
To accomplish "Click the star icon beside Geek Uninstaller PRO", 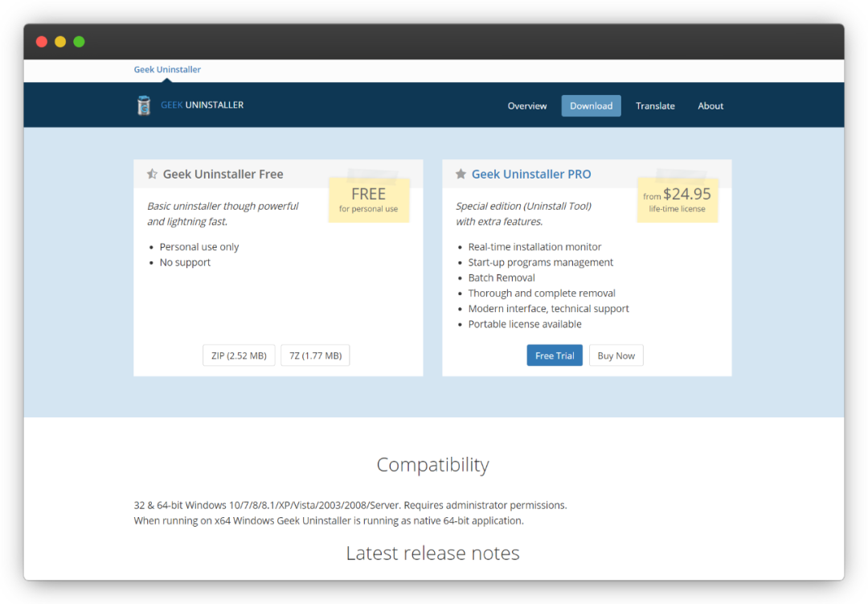I will coord(461,174).
